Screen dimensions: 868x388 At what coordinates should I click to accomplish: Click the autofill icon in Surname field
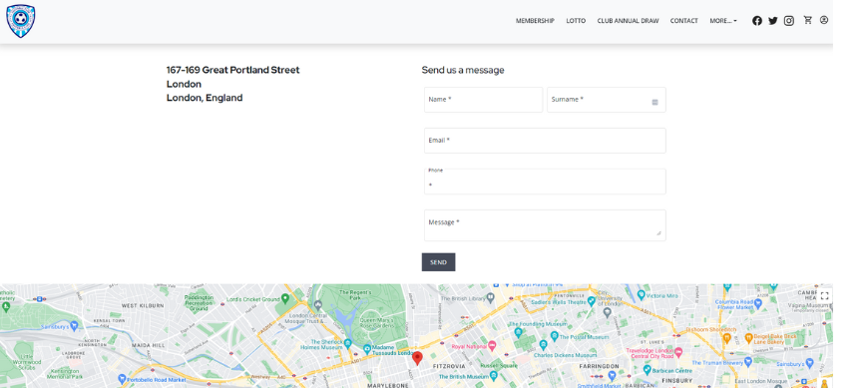[654, 102]
